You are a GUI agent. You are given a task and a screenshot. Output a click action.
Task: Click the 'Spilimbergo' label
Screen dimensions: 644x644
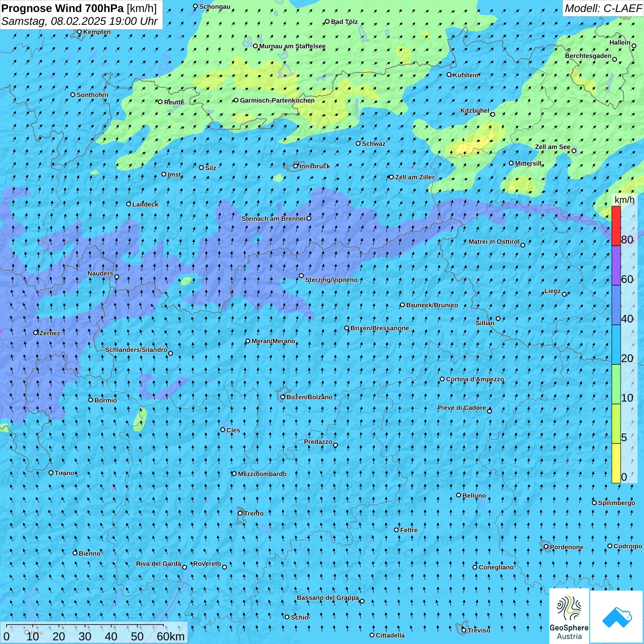pyautogui.click(x=616, y=503)
